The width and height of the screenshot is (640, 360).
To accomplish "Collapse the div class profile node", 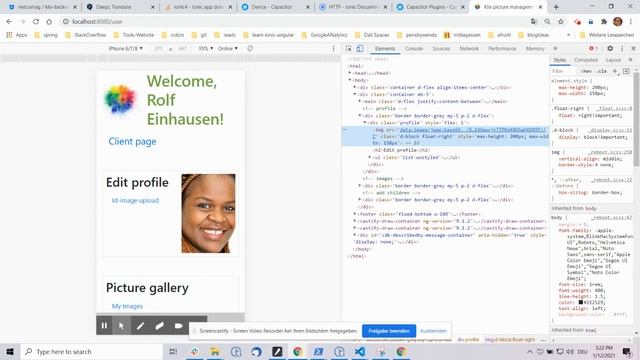I will [364, 122].
